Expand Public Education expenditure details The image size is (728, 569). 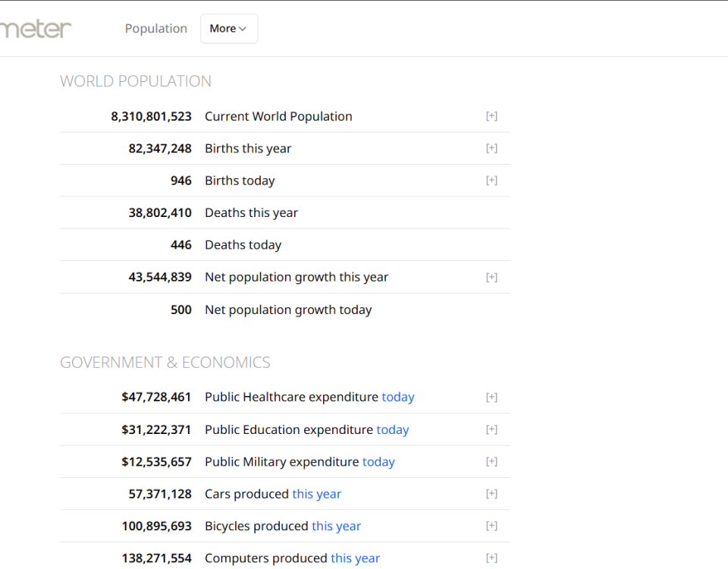pyautogui.click(x=491, y=429)
